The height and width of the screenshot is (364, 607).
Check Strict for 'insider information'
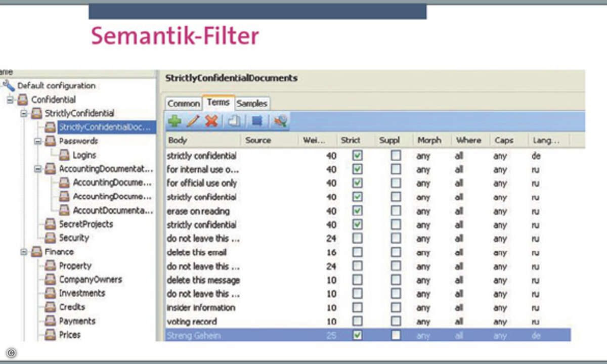click(x=357, y=307)
